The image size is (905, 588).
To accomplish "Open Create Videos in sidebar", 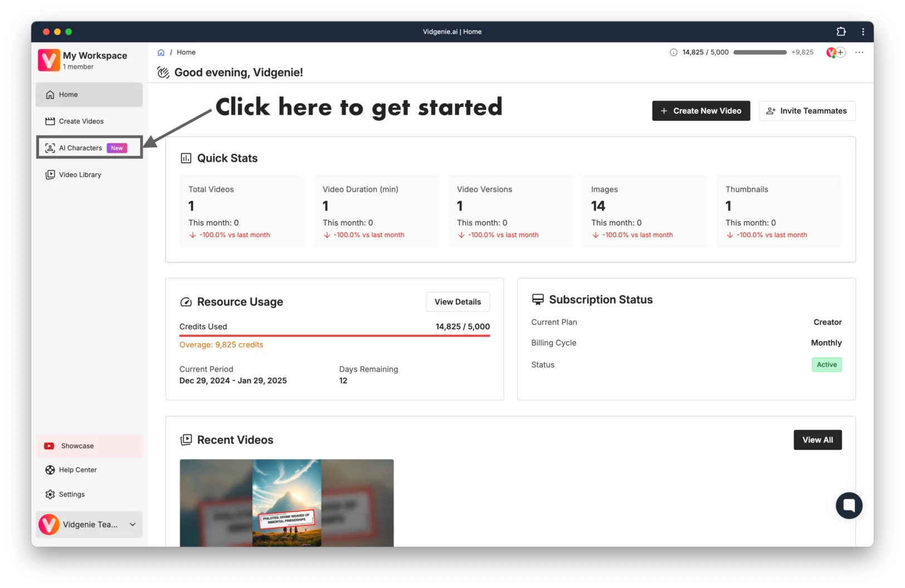I will pos(89,121).
